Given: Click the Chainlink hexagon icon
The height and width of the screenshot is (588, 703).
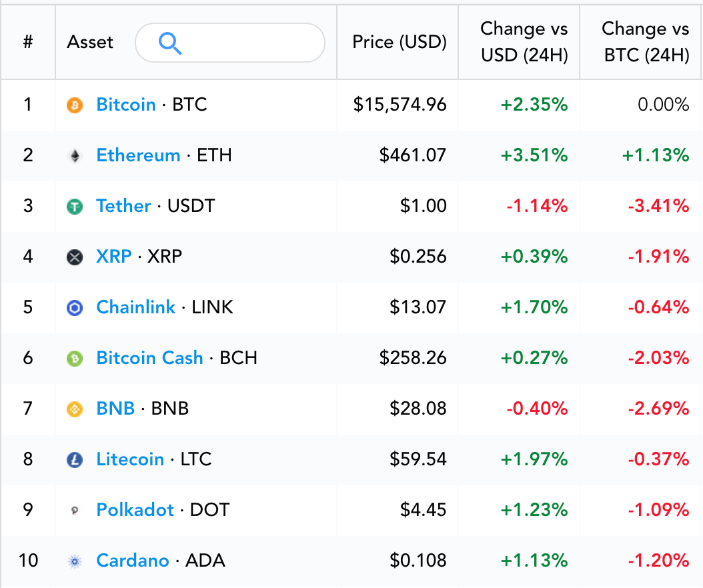Looking at the screenshot, I should pos(76,307).
